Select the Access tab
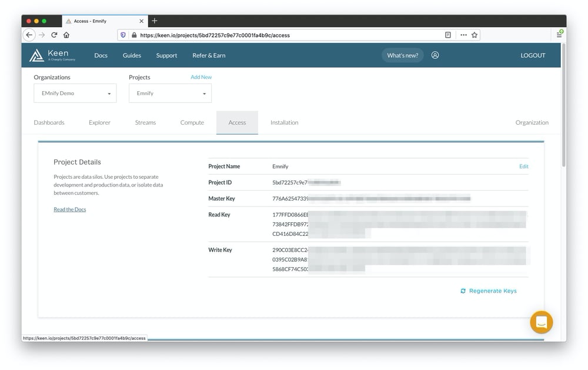Viewport: 588px width, 370px height. coord(237,122)
